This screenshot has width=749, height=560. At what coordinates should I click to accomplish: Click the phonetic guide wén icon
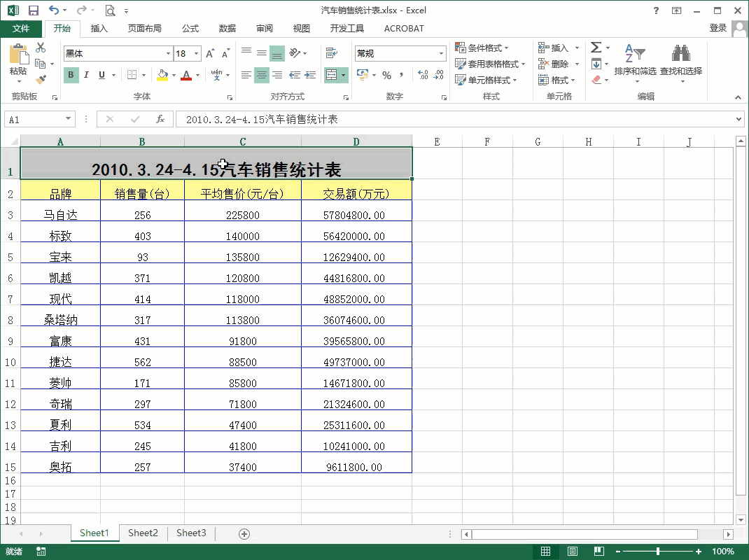coord(216,74)
